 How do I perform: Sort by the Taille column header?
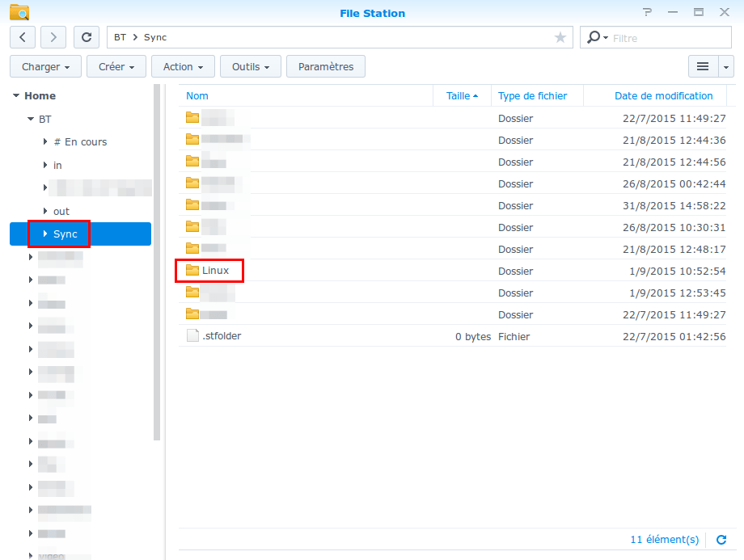point(462,96)
